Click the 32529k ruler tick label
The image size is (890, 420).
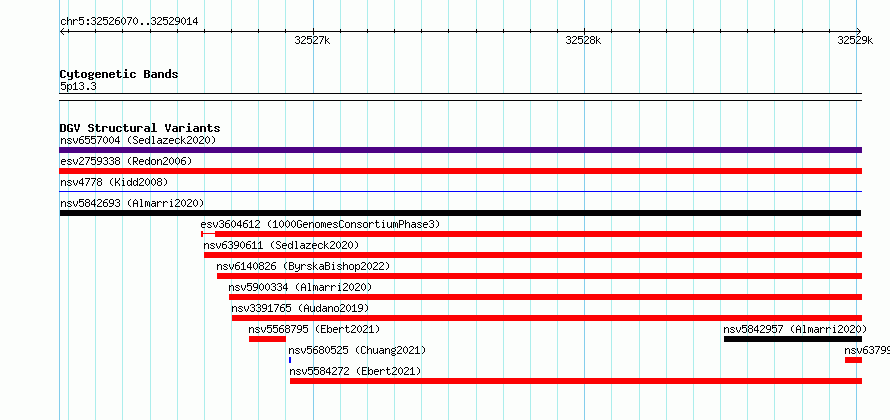pyautogui.click(x=855, y=40)
